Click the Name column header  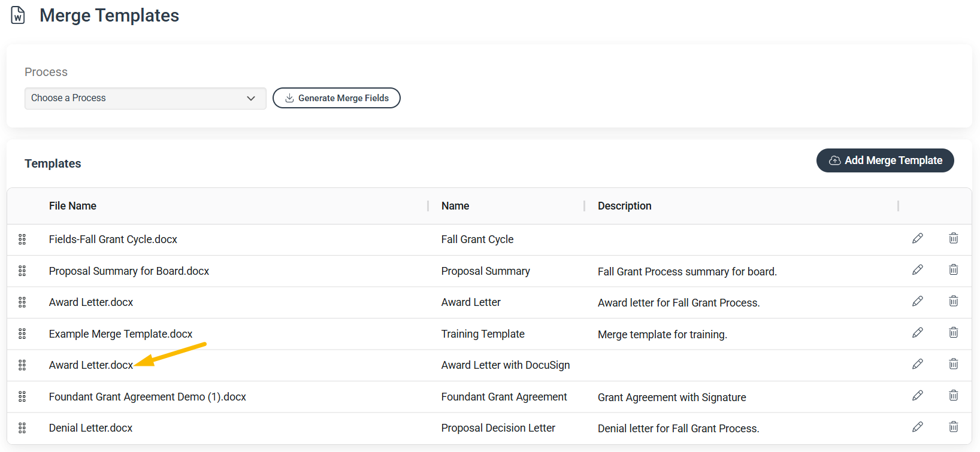tap(455, 206)
